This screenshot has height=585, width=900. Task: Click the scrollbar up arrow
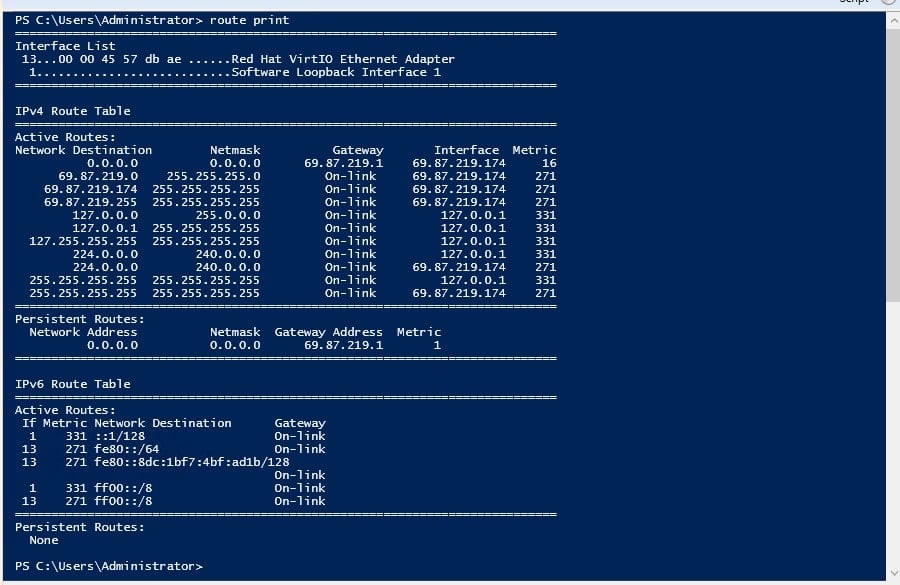click(x=893, y=21)
